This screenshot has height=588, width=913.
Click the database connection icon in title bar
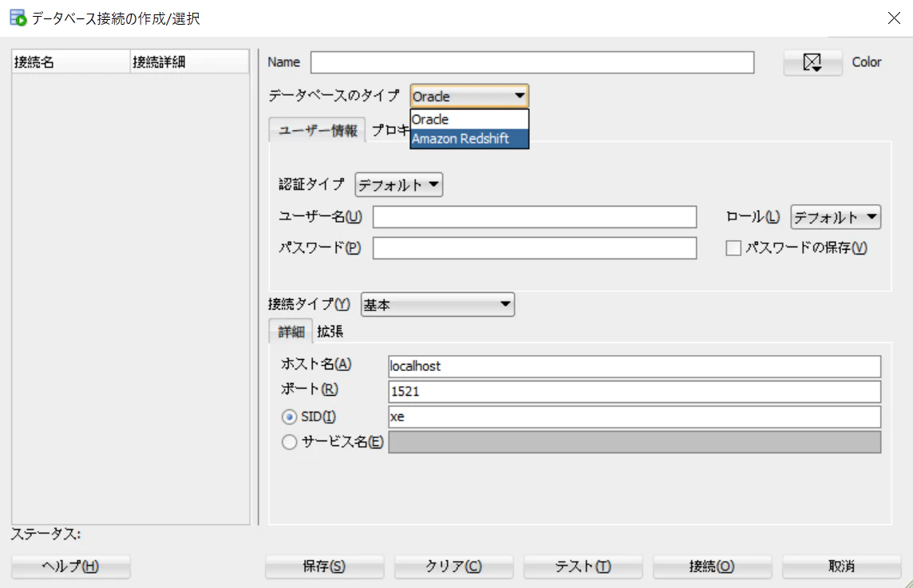tap(18, 18)
